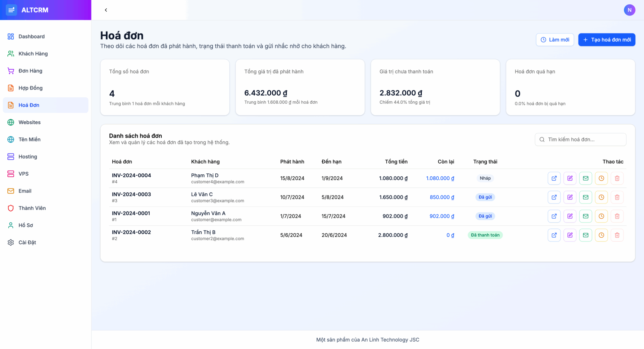Image resolution: width=644 pixels, height=349 pixels.
Task: Select the Đã thanh toán status badge
Action: (x=485, y=235)
